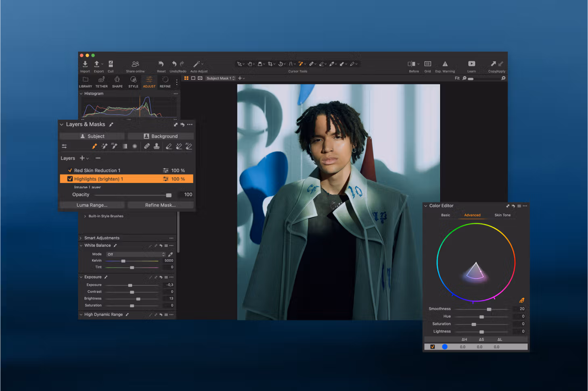Click the Refine Mask... button
This screenshot has height=391, width=588.
click(160, 205)
